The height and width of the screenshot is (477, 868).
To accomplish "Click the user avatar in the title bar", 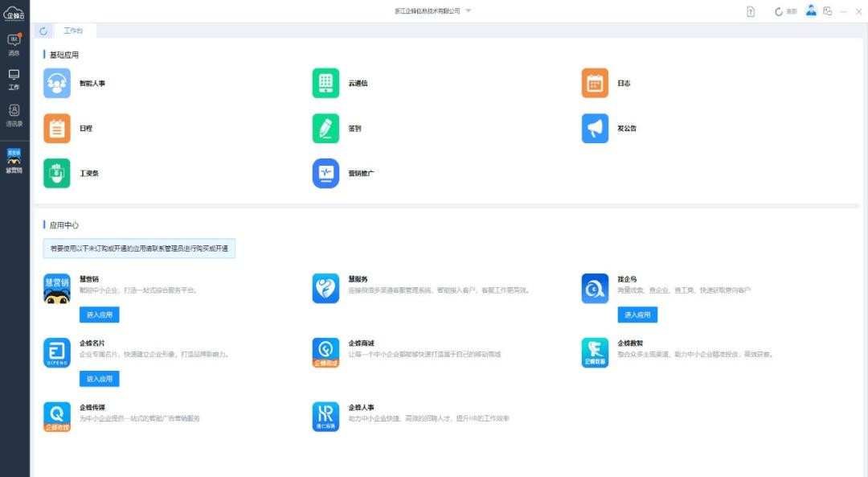I will (812, 11).
